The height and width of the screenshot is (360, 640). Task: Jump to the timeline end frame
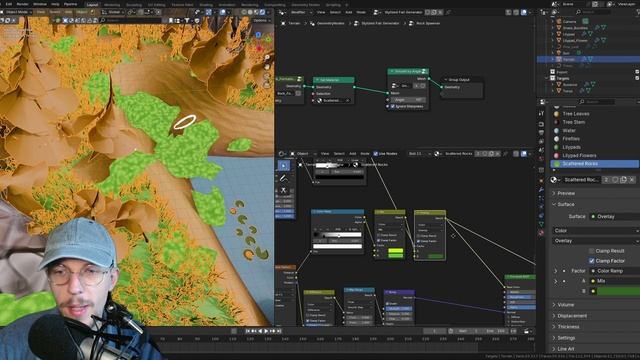(x=280, y=331)
